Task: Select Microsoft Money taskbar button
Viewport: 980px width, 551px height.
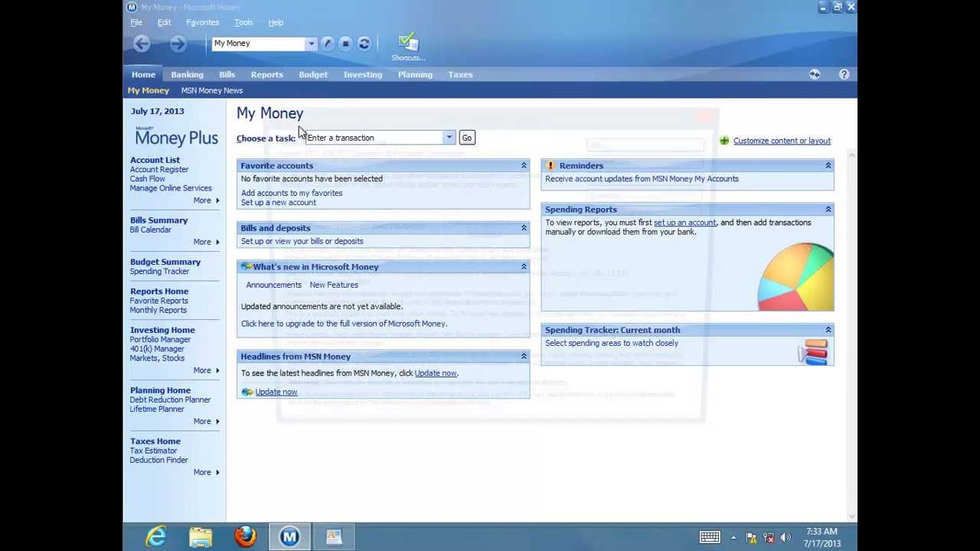Action: 289,536
